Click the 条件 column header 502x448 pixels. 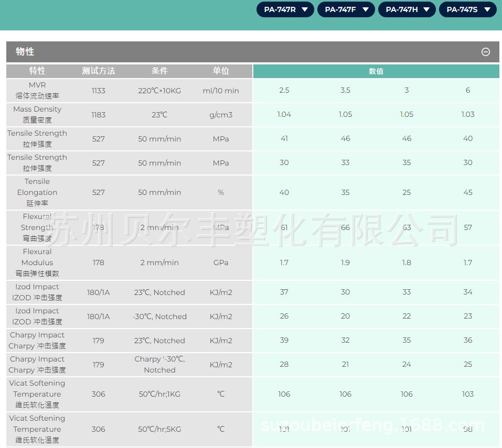159,71
